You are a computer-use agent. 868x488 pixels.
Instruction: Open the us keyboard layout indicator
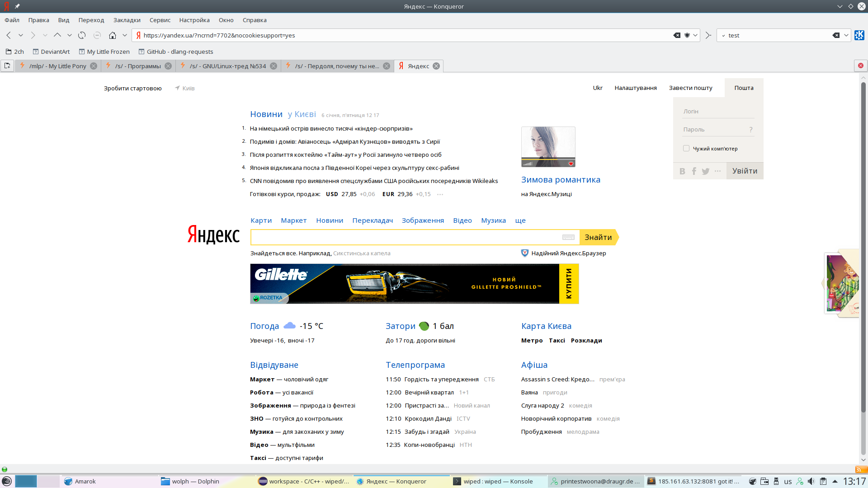pos(788,482)
